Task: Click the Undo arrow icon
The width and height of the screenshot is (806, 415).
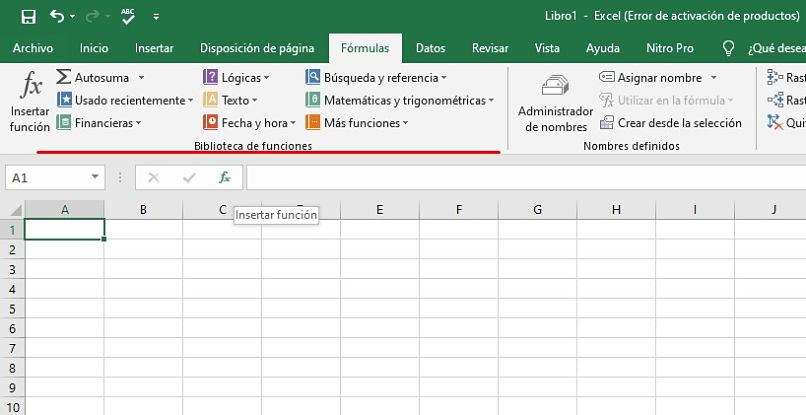Action: pyautogui.click(x=57, y=17)
